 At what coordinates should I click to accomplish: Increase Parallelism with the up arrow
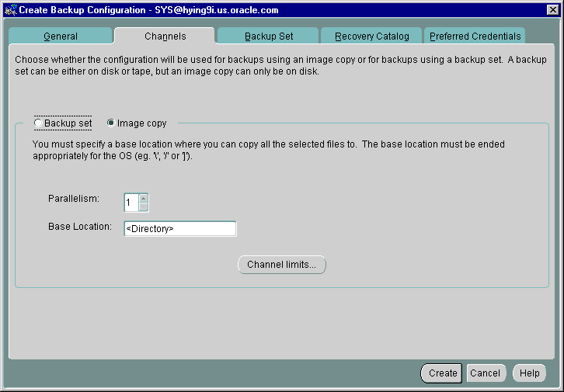pyautogui.click(x=143, y=197)
